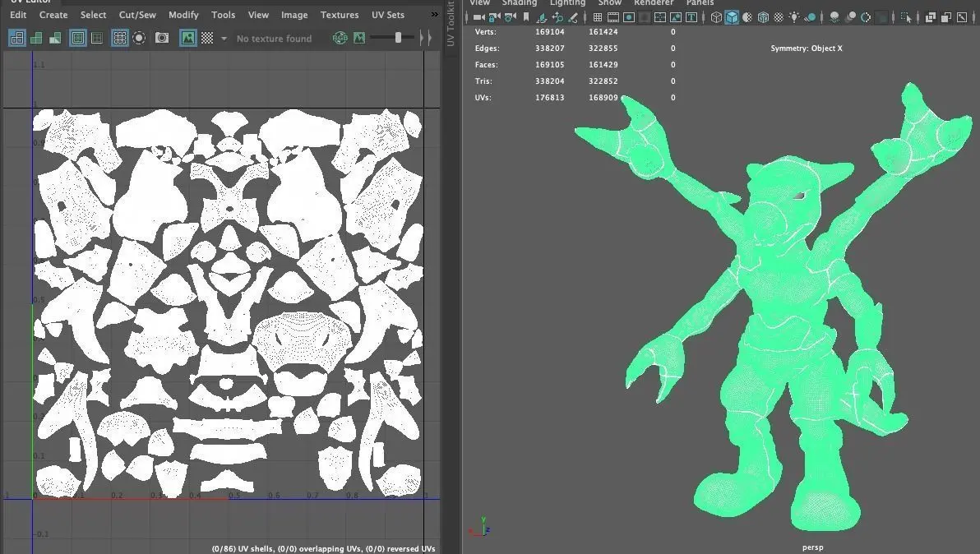Toggle 2D pan/zoom icon
This screenshot has height=554, width=980.
[x=558, y=17]
